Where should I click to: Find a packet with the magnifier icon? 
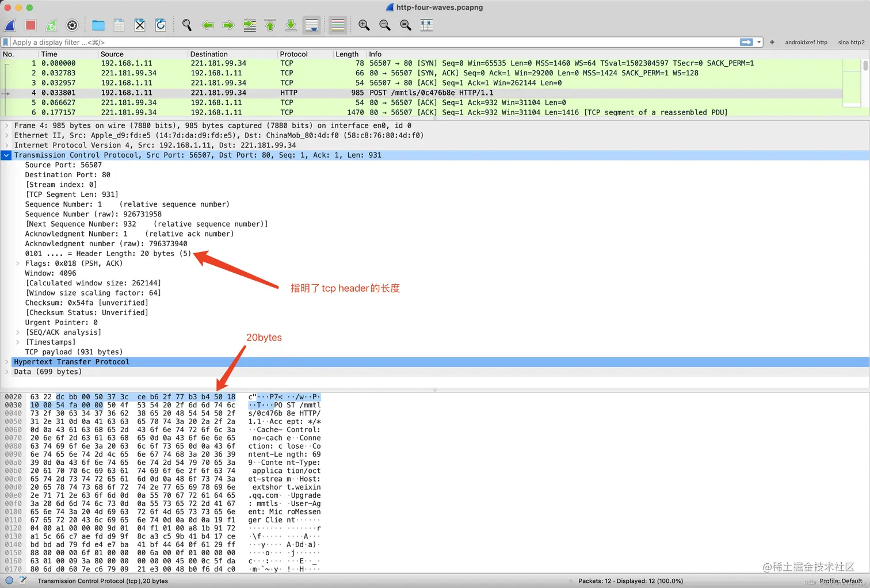coord(187,25)
